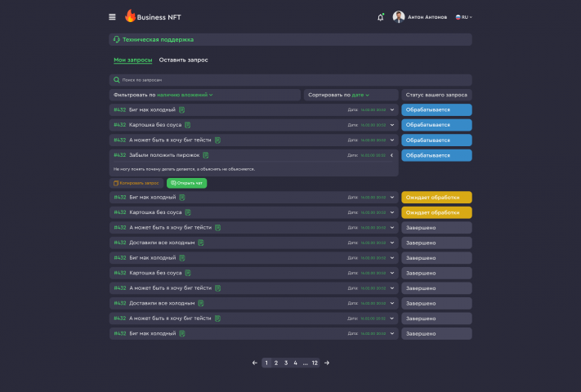Click title Забыли положить пирожок
This screenshot has width=581, height=392.
tap(164, 155)
